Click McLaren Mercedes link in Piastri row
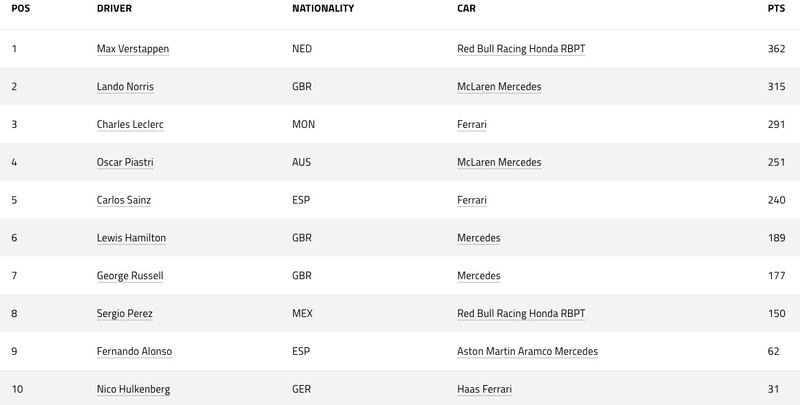 click(x=499, y=163)
